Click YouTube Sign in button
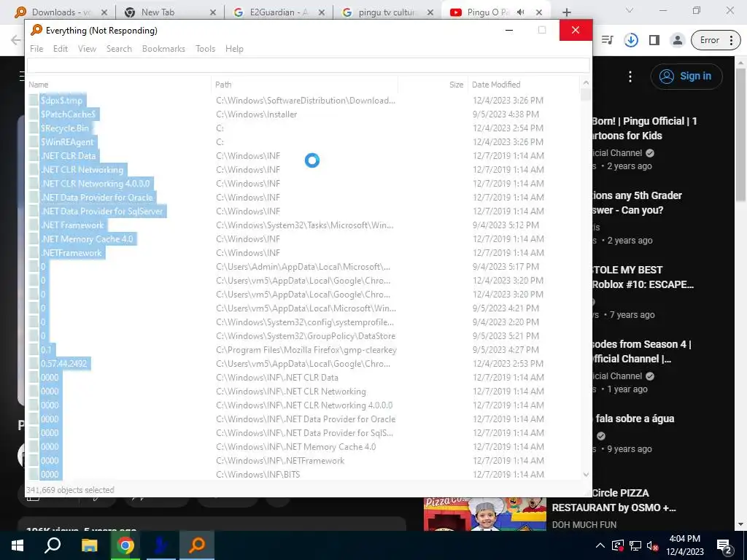747x560 pixels. tap(686, 76)
